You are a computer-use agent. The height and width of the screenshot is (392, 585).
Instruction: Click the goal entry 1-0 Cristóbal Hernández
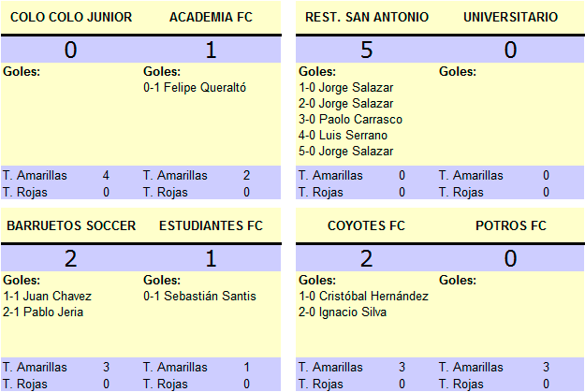tap(363, 297)
